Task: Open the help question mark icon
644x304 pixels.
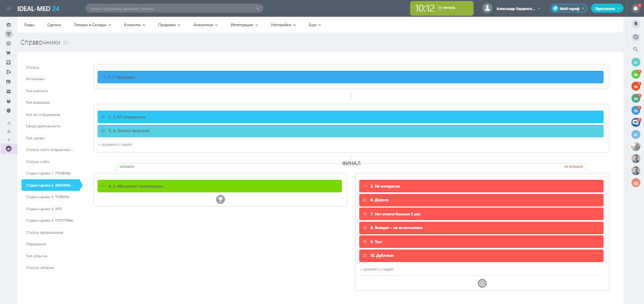Action: [x=634, y=8]
